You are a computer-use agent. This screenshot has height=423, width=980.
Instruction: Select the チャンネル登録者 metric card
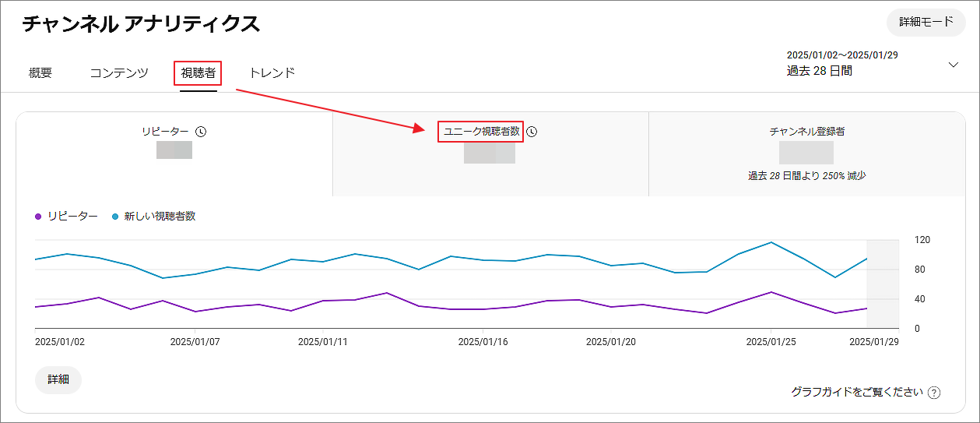[807, 154]
